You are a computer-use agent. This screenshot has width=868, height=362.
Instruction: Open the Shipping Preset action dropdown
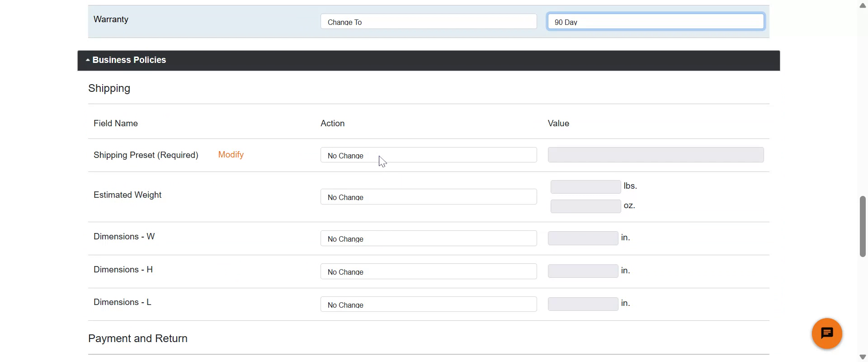428,155
